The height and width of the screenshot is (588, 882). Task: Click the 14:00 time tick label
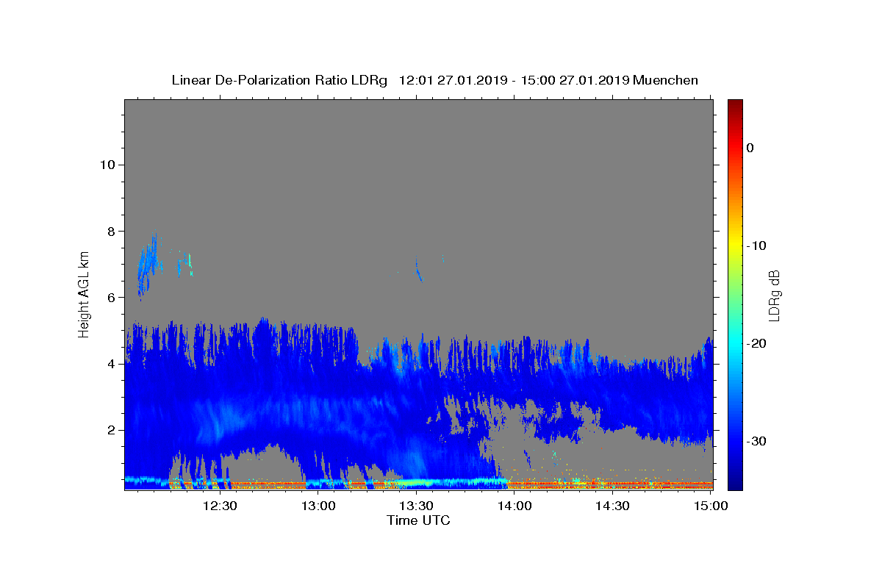[514, 506]
